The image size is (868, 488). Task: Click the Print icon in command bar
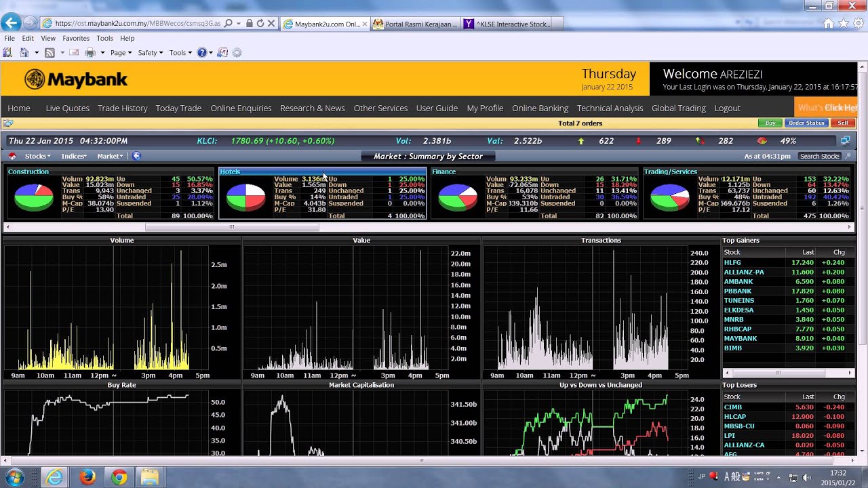coord(90,52)
